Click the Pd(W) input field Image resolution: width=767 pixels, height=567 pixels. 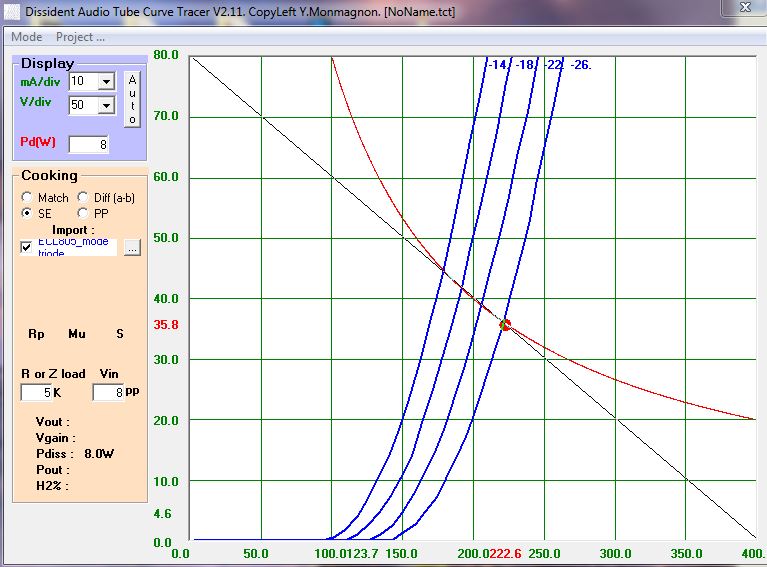tap(88, 145)
